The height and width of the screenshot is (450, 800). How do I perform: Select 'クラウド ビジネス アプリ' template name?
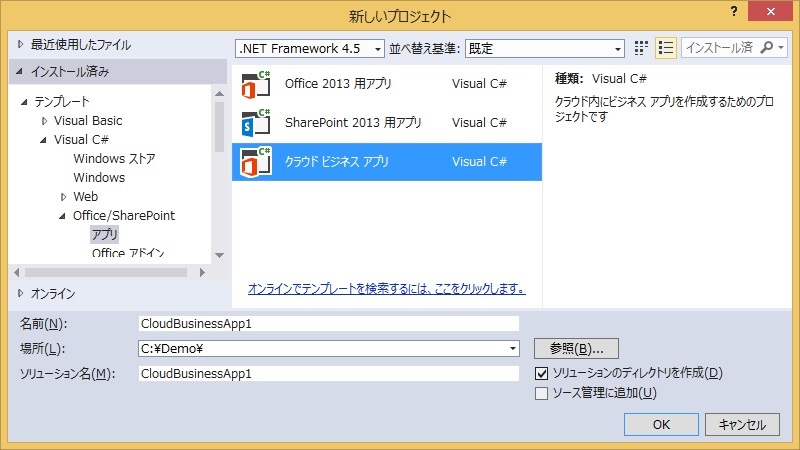pyautogui.click(x=337, y=162)
